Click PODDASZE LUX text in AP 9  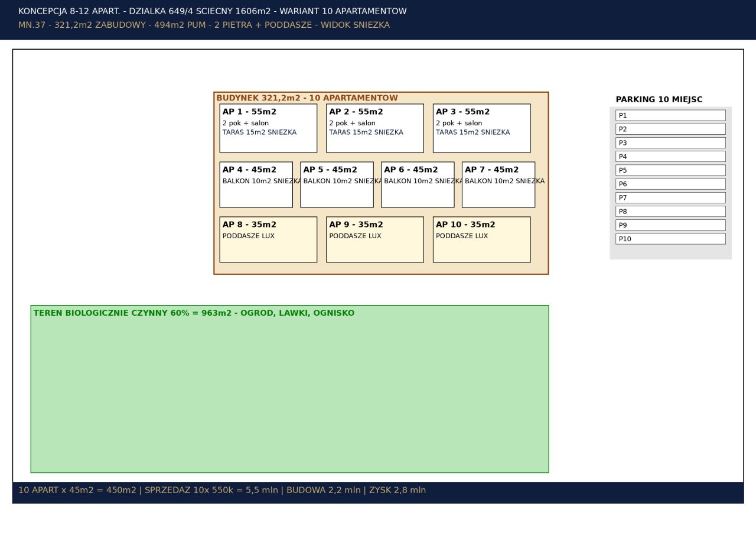pos(356,236)
